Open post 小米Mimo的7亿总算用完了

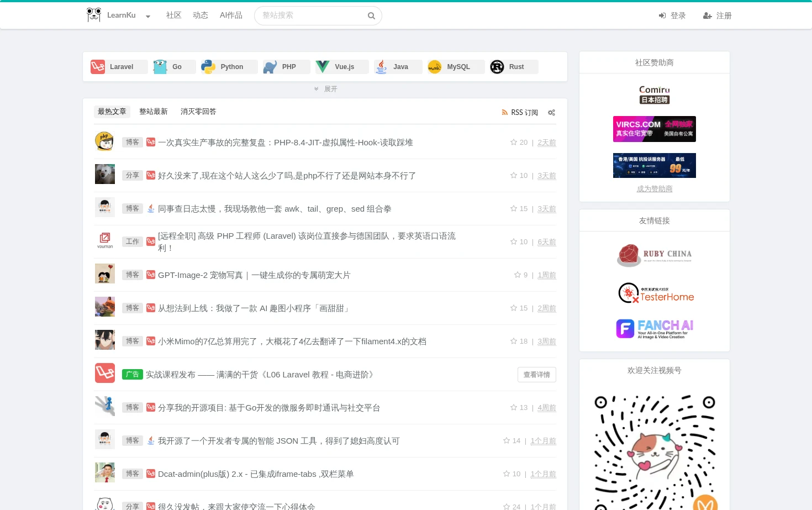tap(292, 341)
